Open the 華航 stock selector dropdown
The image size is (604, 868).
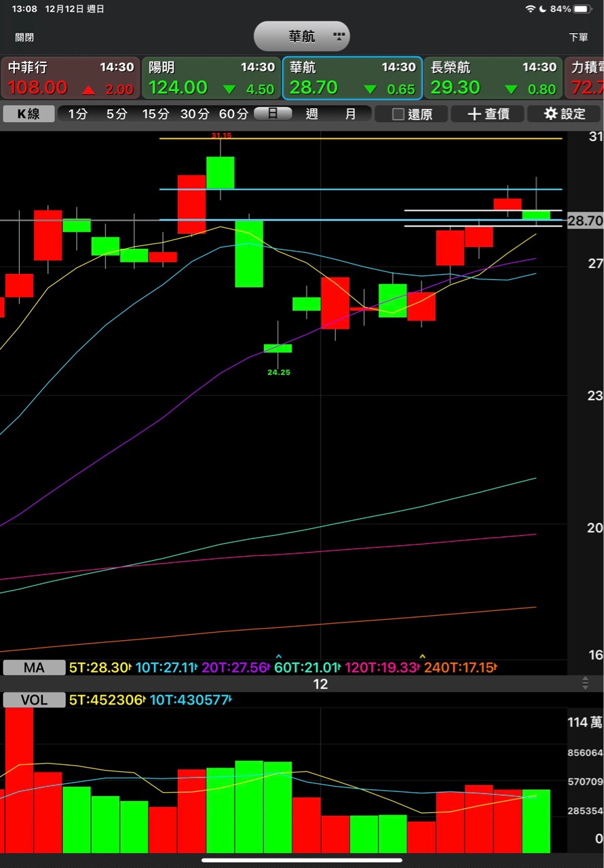[x=302, y=36]
